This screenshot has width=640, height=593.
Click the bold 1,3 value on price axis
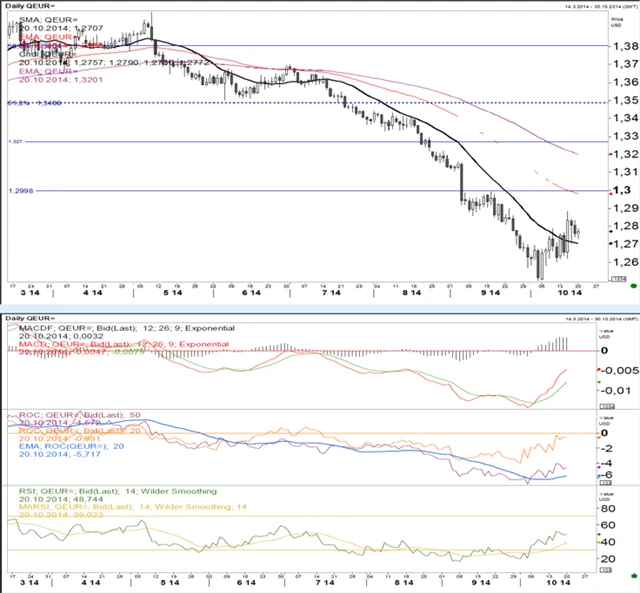622,190
